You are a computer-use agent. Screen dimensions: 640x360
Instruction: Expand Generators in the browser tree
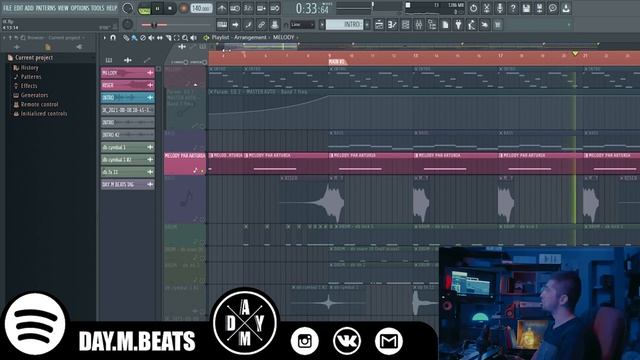click(x=34, y=95)
